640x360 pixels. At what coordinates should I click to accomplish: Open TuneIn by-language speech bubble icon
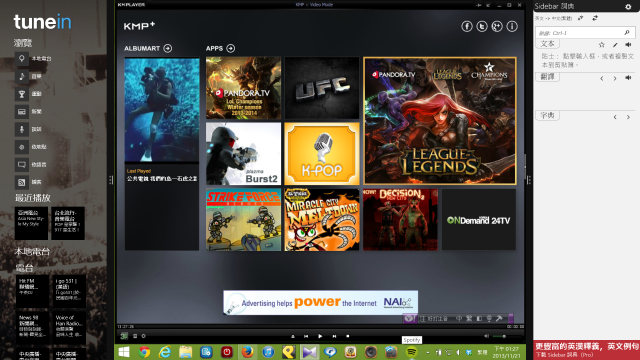tap(22, 164)
